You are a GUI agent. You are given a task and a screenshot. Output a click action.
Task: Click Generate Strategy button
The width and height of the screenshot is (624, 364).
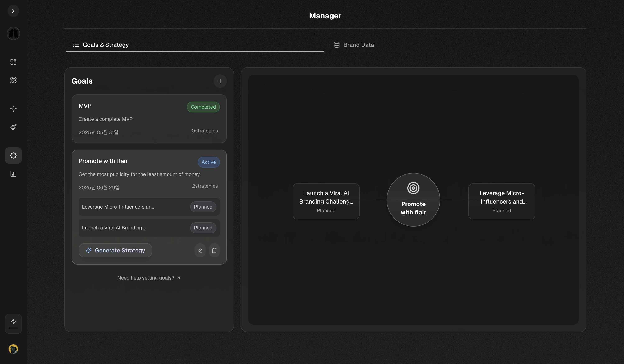pyautogui.click(x=115, y=250)
